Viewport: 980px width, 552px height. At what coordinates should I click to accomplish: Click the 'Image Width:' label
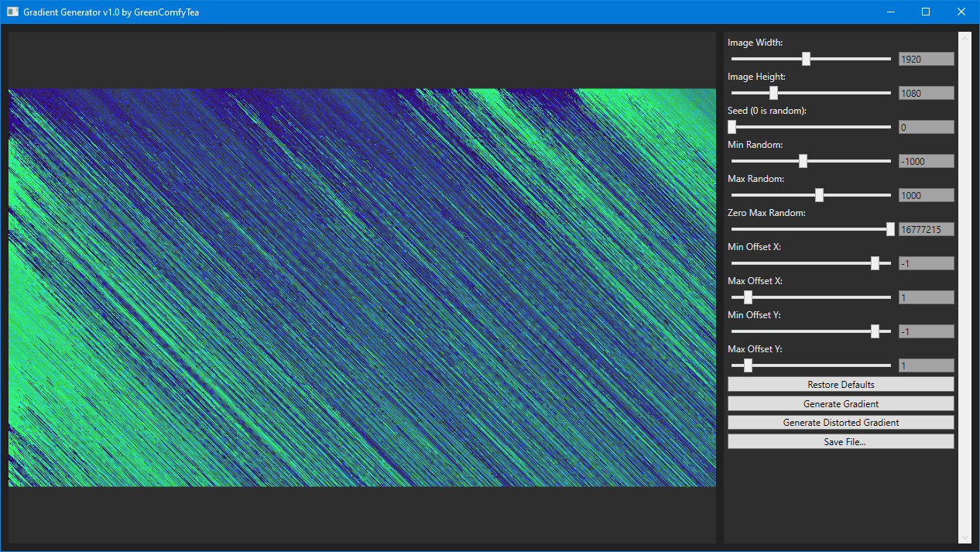(x=756, y=43)
